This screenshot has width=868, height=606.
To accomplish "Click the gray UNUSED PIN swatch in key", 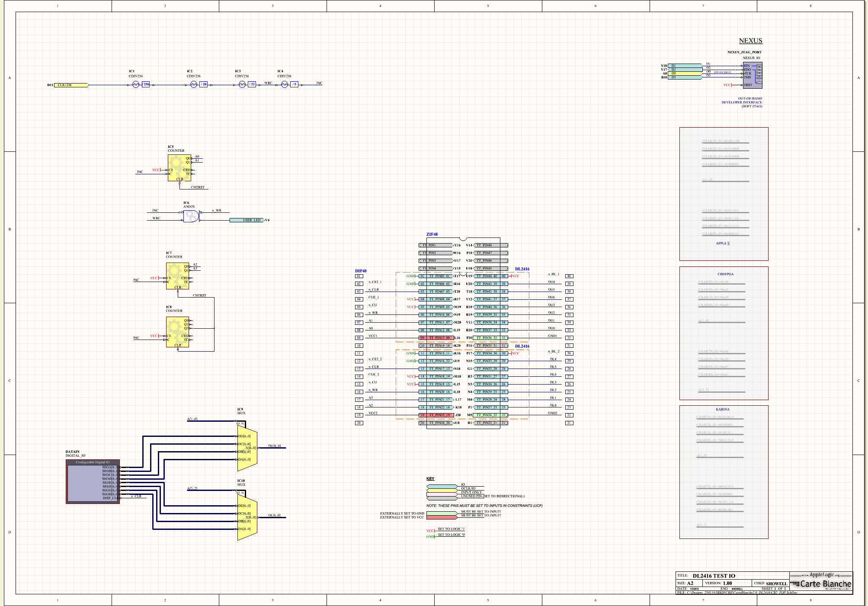I will tap(442, 498).
